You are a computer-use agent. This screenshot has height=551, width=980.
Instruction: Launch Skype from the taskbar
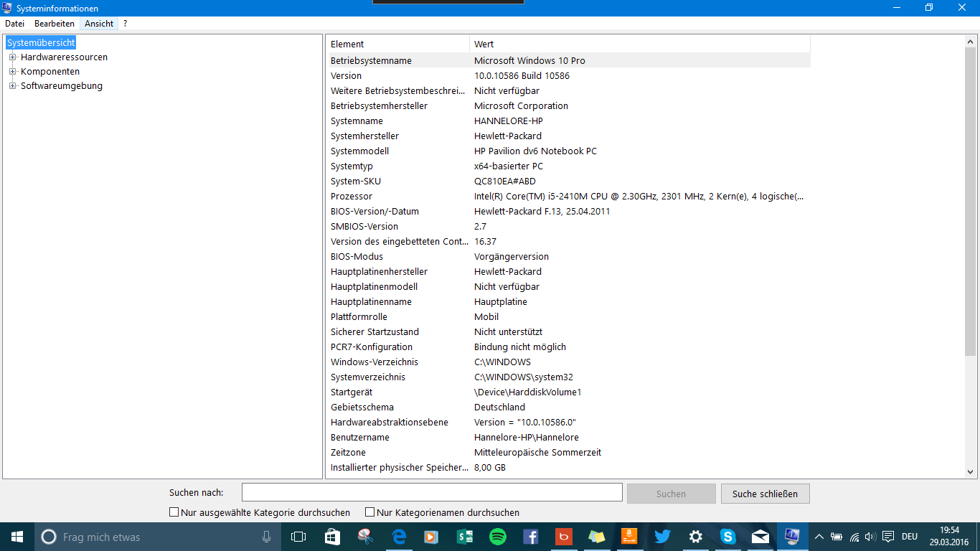coord(728,537)
